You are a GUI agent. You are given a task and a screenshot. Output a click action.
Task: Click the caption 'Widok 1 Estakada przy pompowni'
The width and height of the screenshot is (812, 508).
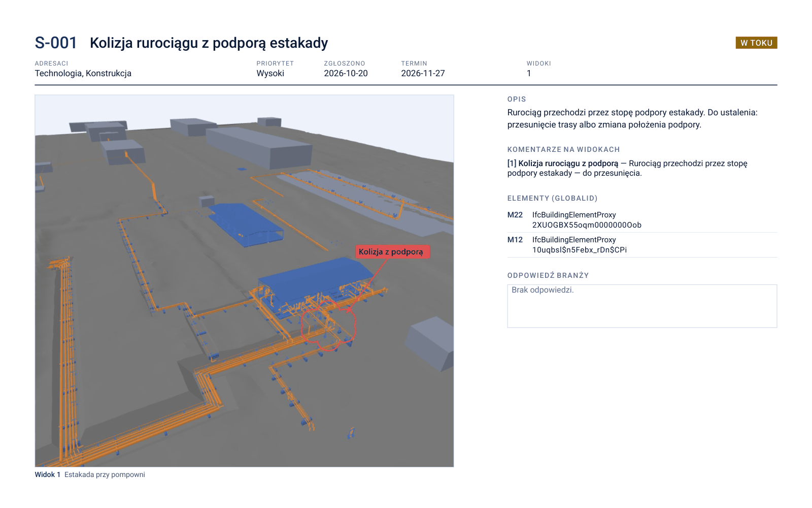tap(90, 474)
